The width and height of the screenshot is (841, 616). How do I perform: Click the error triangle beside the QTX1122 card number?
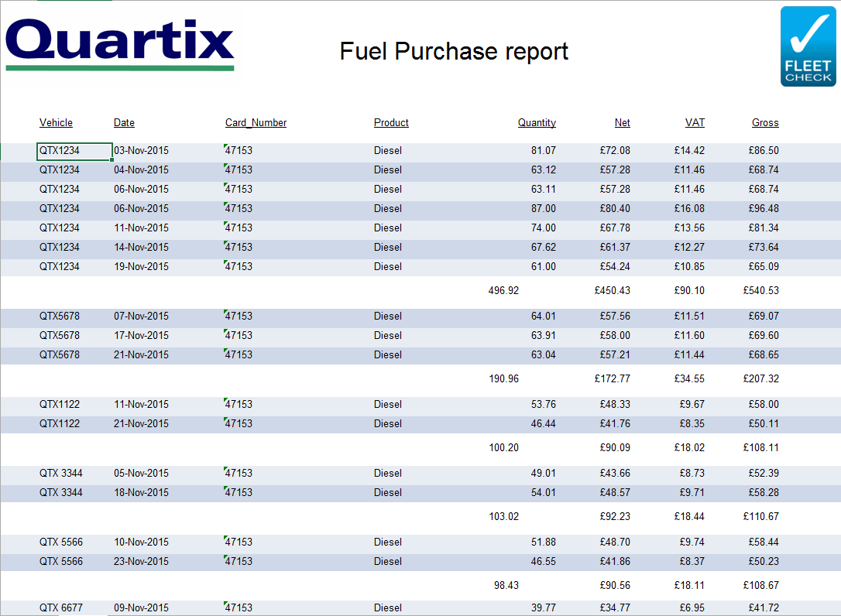coord(225,401)
